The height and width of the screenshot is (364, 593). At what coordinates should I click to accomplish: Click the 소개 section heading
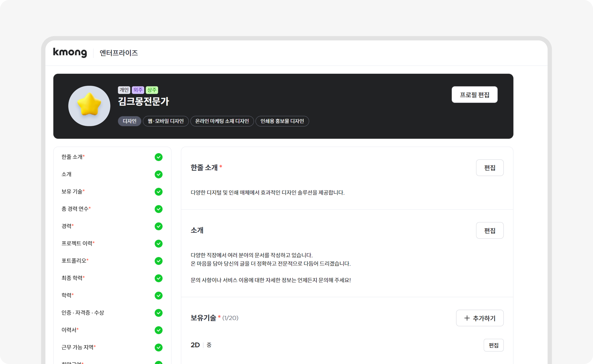tap(197, 230)
